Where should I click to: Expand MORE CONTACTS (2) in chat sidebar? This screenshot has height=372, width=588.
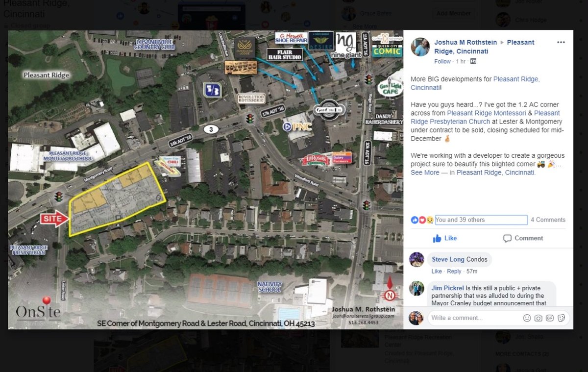tap(522, 354)
